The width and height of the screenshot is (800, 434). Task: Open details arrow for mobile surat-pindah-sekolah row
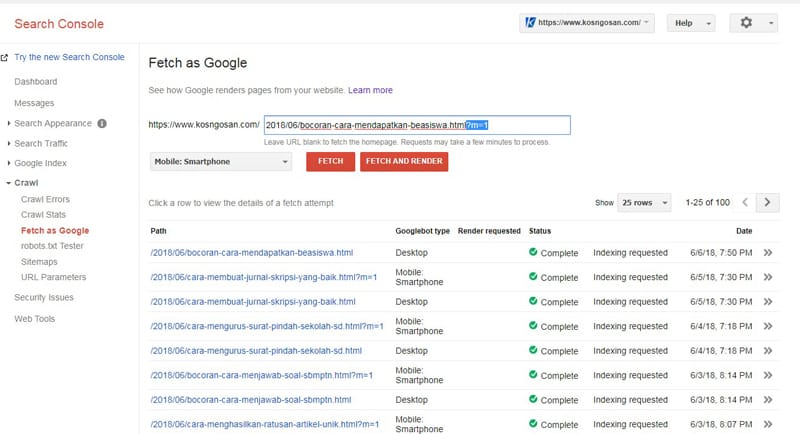click(768, 326)
